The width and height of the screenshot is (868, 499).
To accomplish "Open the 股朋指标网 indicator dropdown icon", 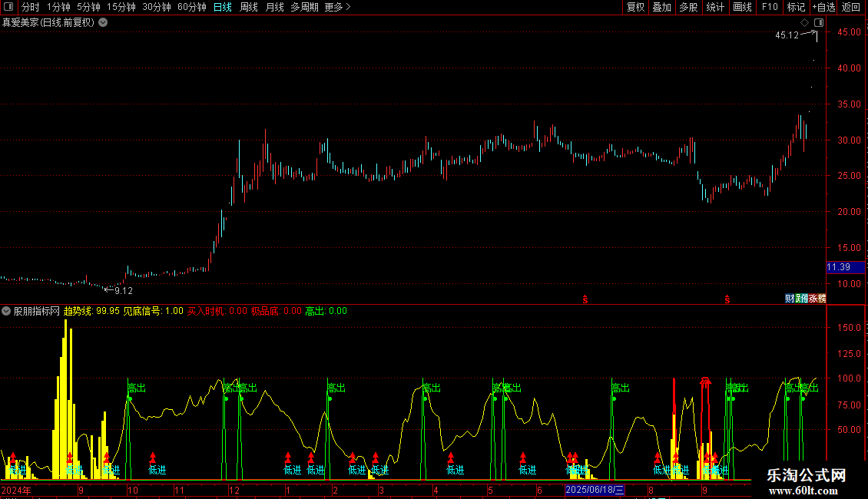I will 6,311.
